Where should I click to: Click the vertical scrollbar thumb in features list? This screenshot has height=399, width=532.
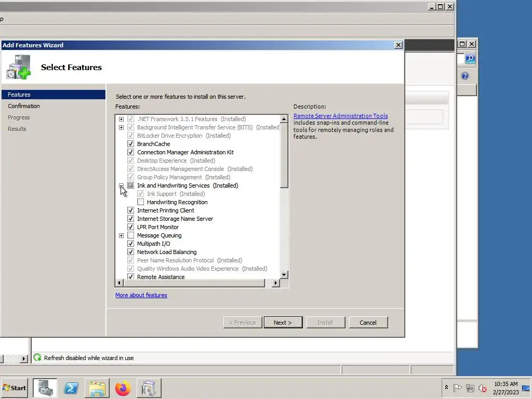coord(284,155)
